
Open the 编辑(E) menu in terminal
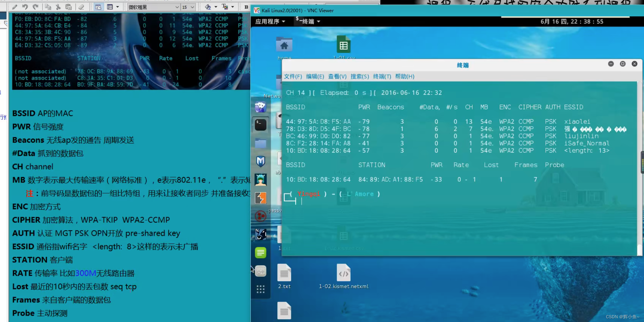tap(315, 76)
